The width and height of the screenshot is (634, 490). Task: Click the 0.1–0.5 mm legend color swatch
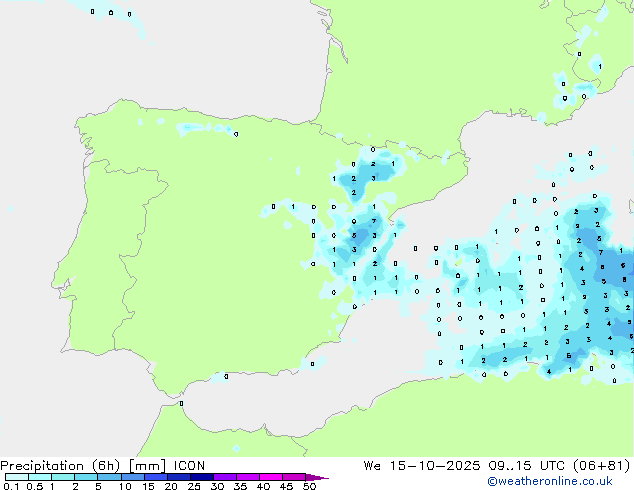pyautogui.click(x=17, y=477)
